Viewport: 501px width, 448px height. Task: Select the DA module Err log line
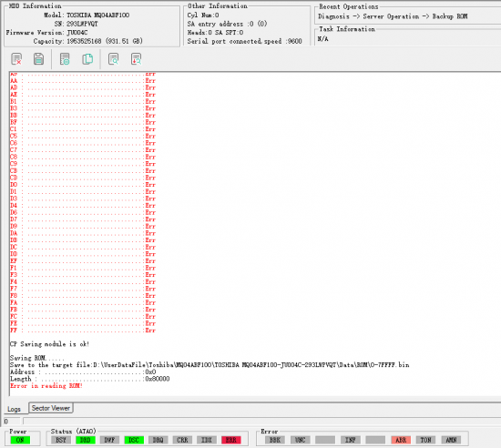pos(83,233)
